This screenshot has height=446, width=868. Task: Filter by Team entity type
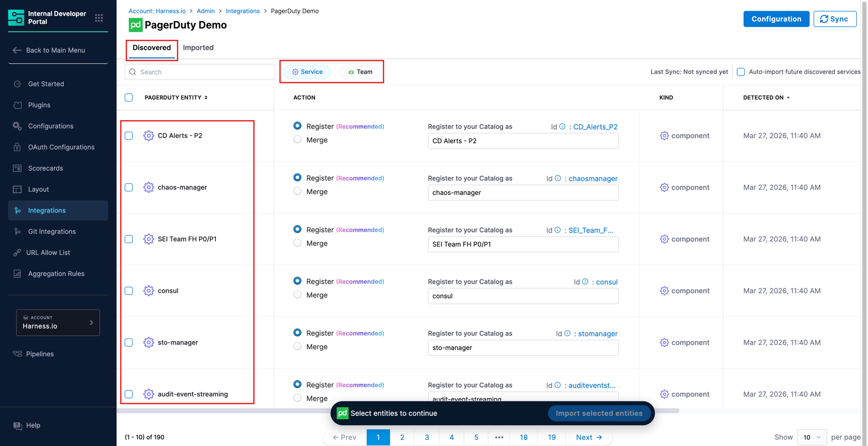click(x=360, y=72)
